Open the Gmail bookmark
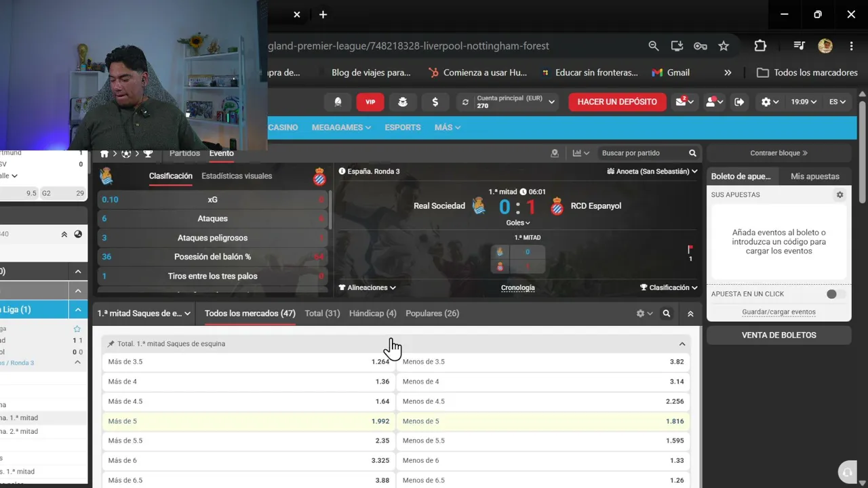This screenshot has height=488, width=868. pyautogui.click(x=671, y=73)
